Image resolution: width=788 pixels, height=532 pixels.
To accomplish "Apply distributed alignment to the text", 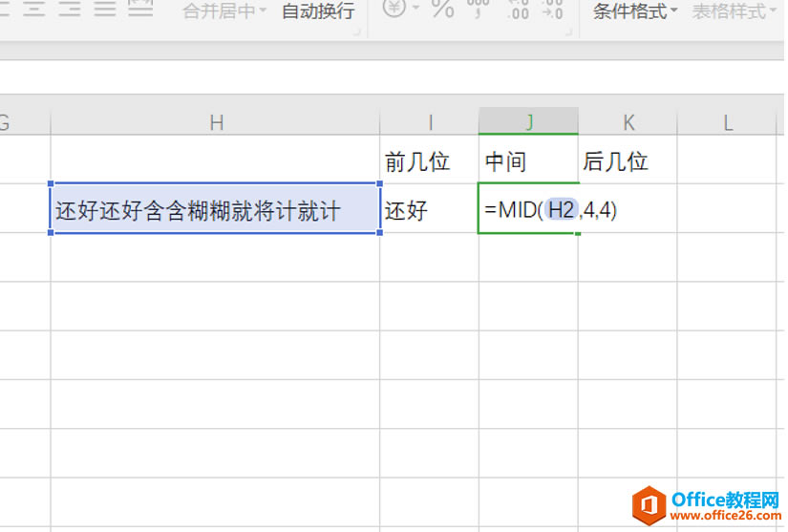I will pos(140,8).
